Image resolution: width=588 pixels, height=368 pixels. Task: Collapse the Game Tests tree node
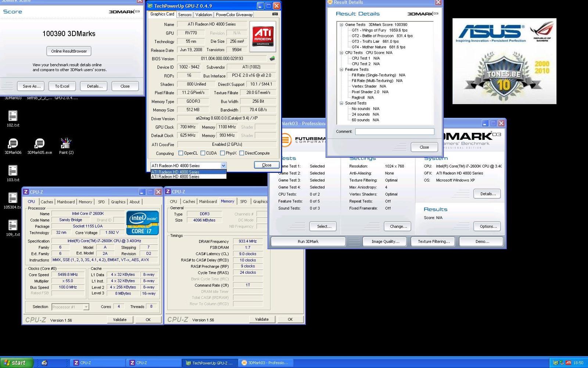pyautogui.click(x=341, y=25)
